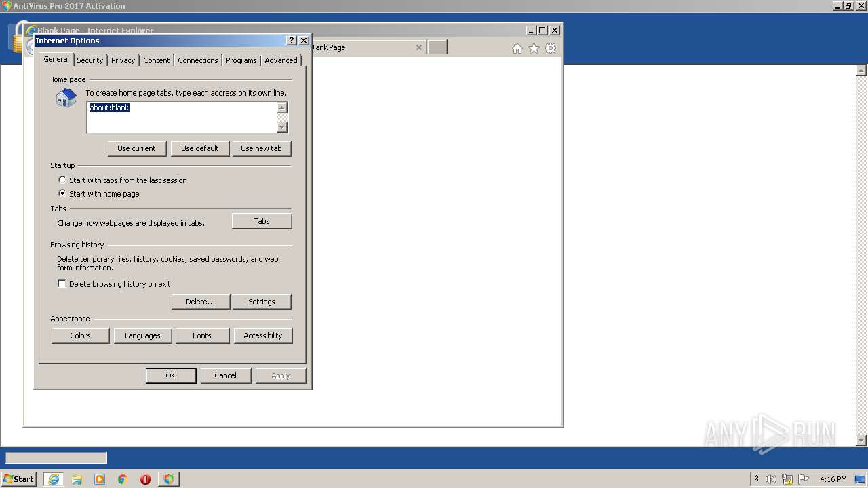
Task: Open the Tabs settings button
Action: (262, 221)
